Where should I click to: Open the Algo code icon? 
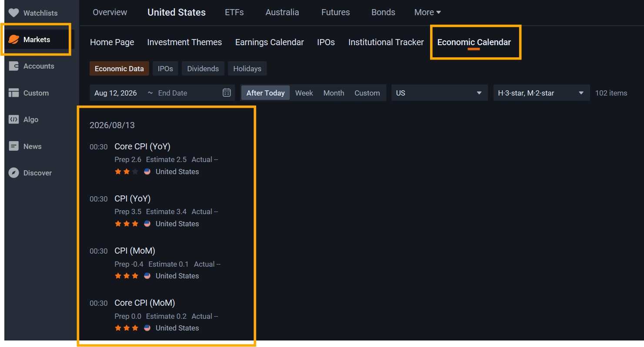tap(14, 119)
